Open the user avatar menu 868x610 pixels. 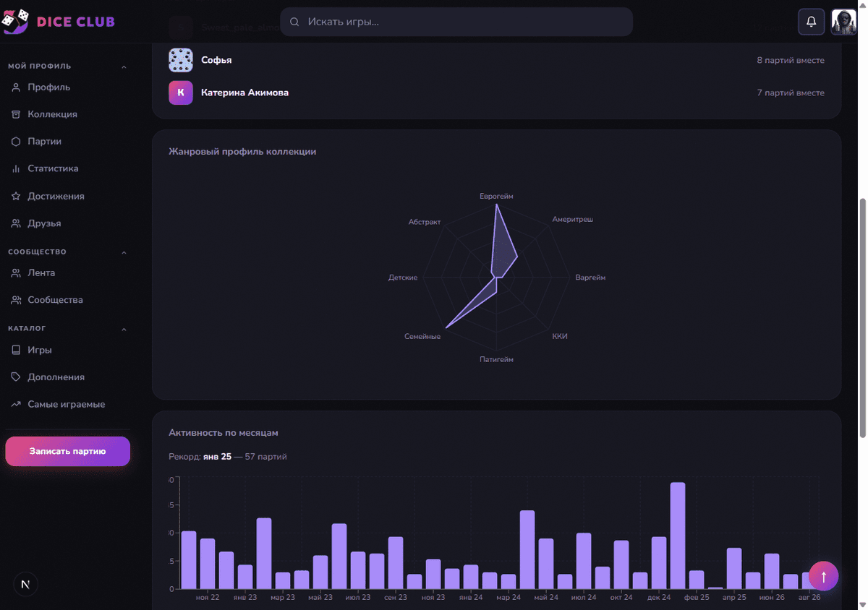843,22
